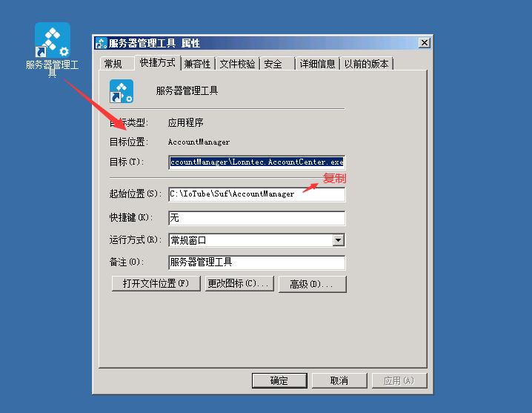
Task: Open the 常规 tab
Action: click(113, 64)
